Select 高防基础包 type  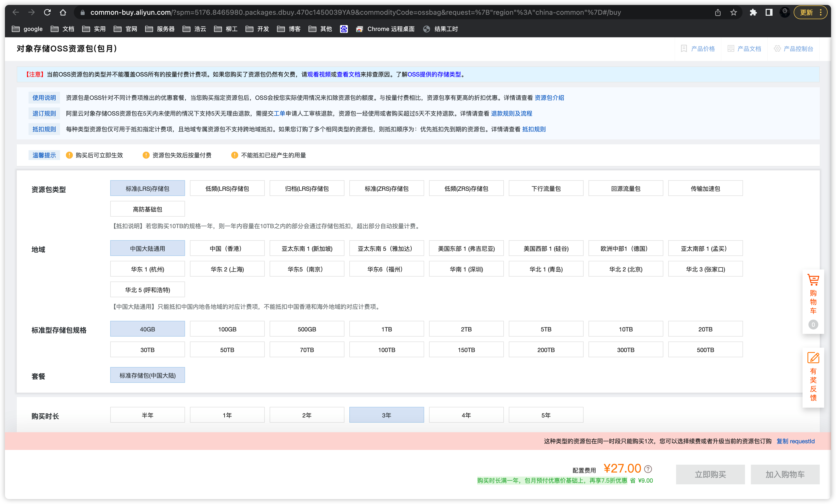(x=147, y=209)
